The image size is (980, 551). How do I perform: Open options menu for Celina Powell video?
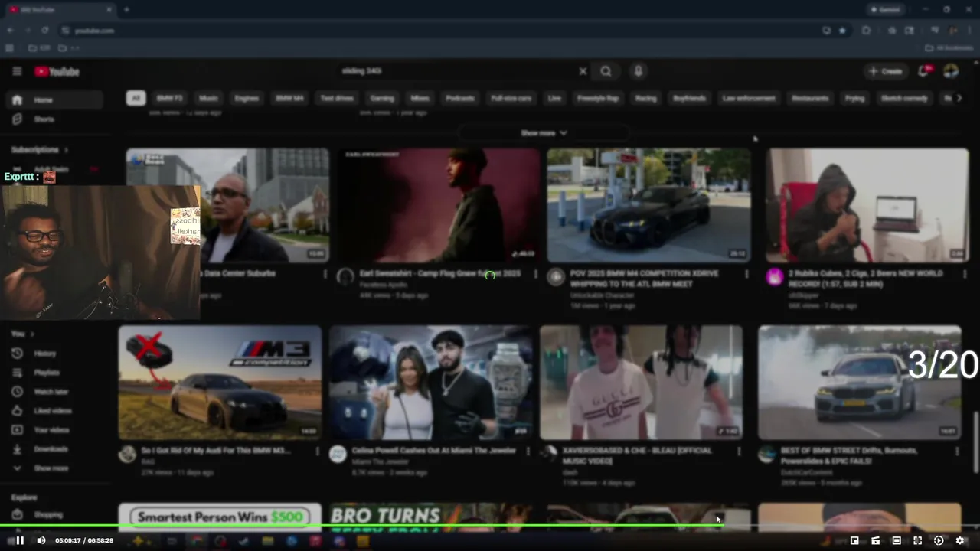pyautogui.click(x=528, y=452)
